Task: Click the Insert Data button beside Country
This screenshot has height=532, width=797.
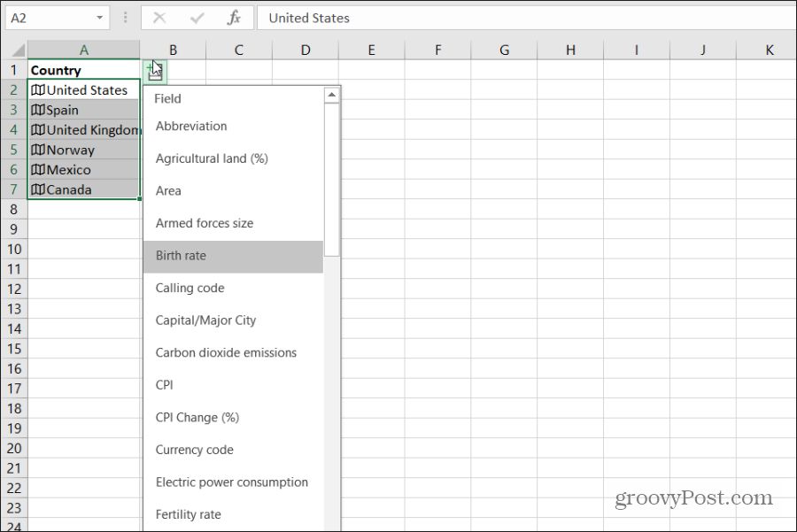Action: tap(154, 71)
